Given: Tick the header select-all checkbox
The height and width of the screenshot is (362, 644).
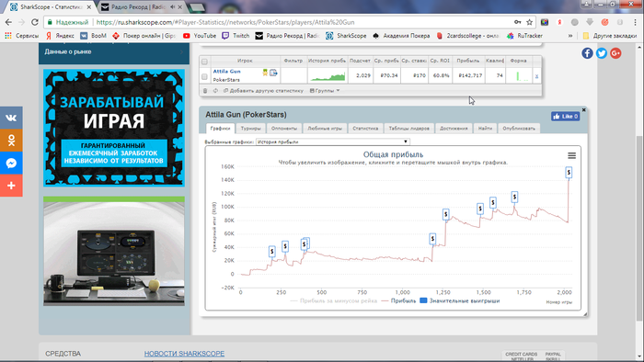Looking at the screenshot, I should [204, 62].
